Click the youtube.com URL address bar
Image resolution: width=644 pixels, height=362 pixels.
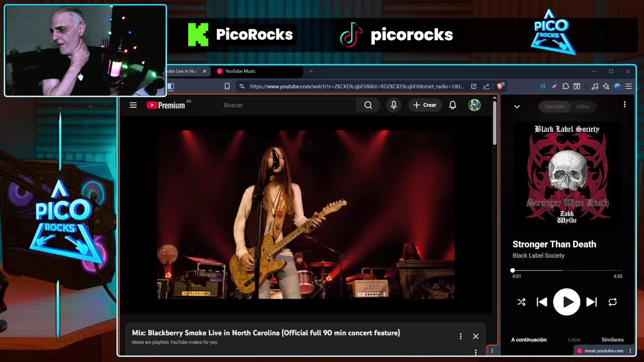(x=357, y=86)
